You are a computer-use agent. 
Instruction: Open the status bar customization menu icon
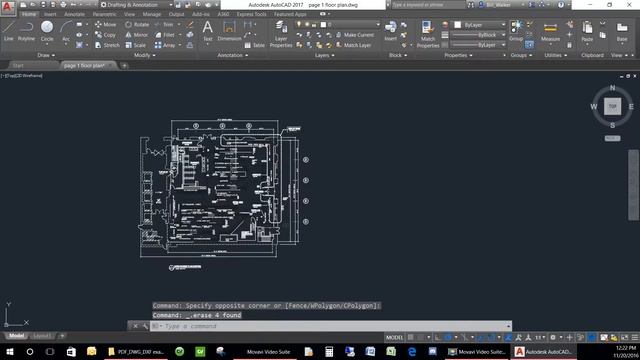point(635,337)
